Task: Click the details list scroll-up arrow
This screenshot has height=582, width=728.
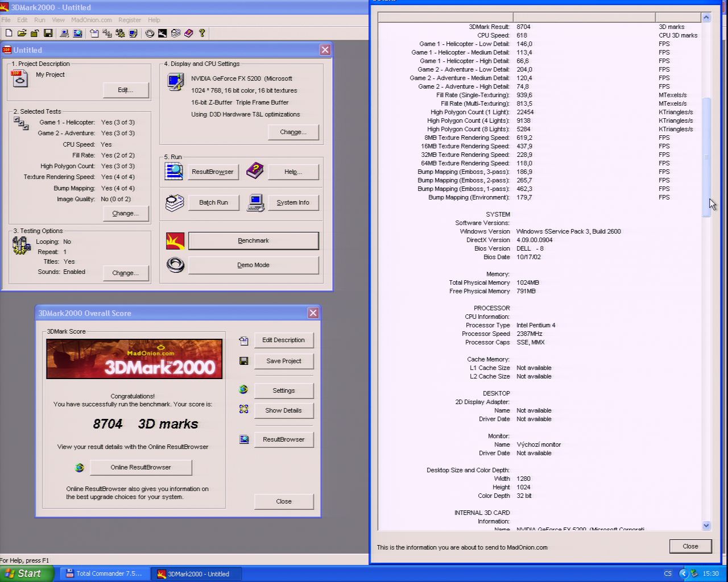Action: click(706, 18)
